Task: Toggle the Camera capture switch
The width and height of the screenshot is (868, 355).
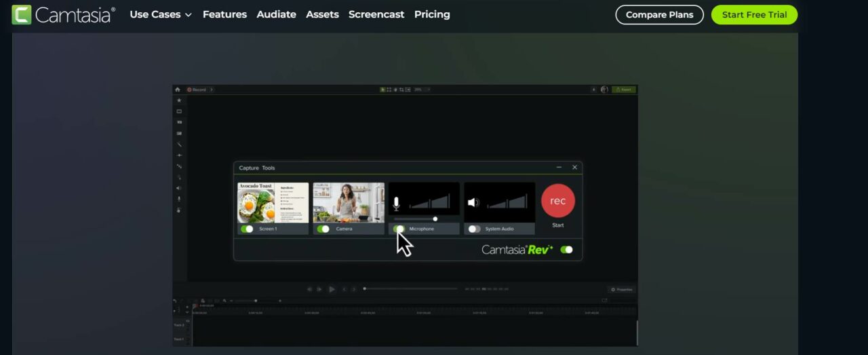Action: (323, 229)
